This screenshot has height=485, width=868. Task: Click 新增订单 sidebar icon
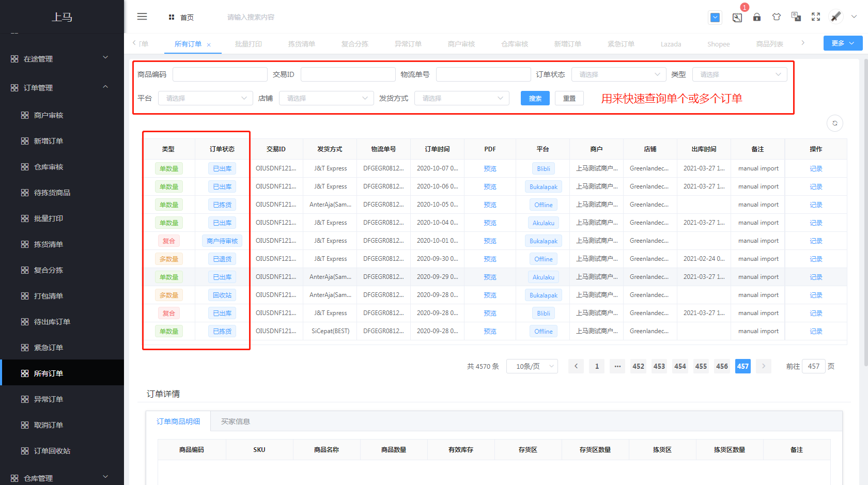[x=25, y=141]
